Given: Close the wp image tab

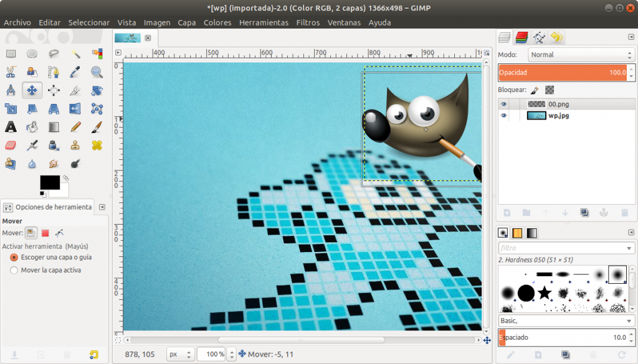Looking at the screenshot, I should 148,38.
